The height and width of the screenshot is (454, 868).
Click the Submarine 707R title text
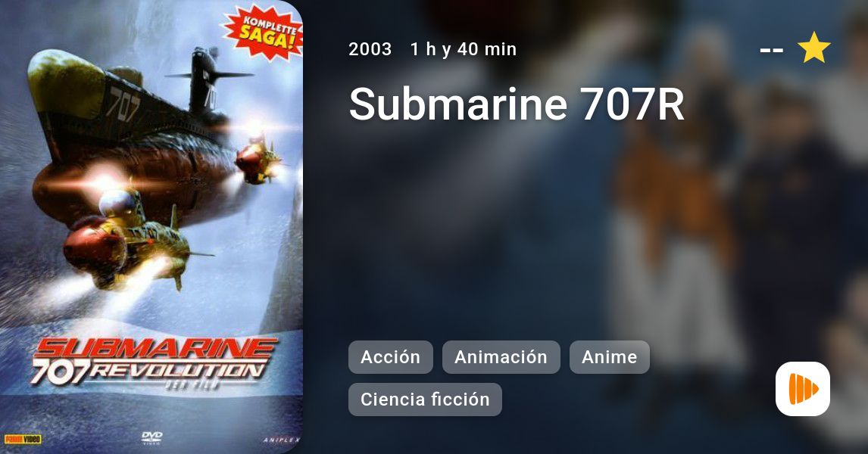517,104
